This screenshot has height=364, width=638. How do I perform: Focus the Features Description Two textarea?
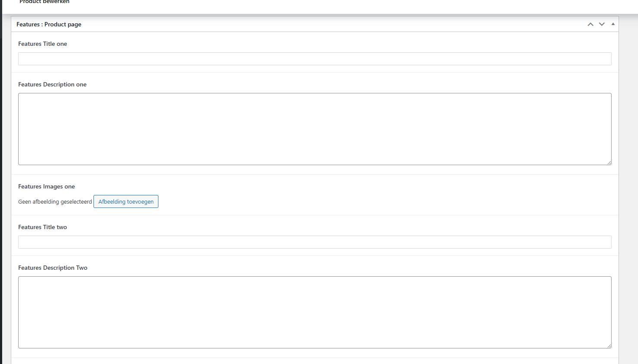point(315,312)
